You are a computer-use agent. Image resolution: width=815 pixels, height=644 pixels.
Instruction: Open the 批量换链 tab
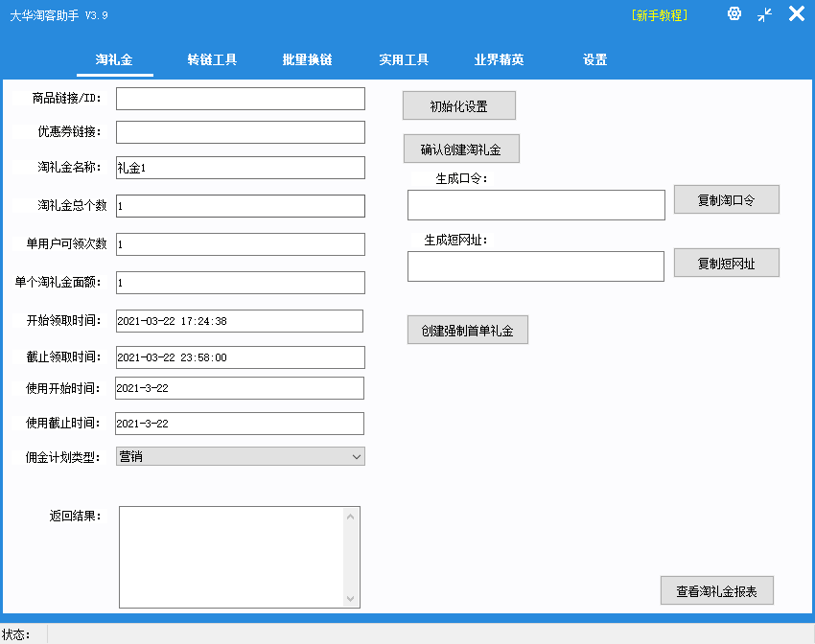(307, 59)
